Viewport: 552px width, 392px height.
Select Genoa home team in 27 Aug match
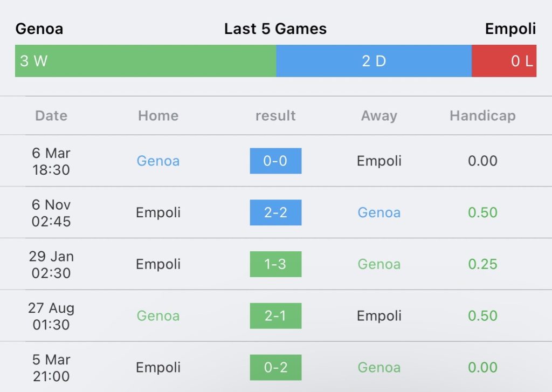click(158, 316)
